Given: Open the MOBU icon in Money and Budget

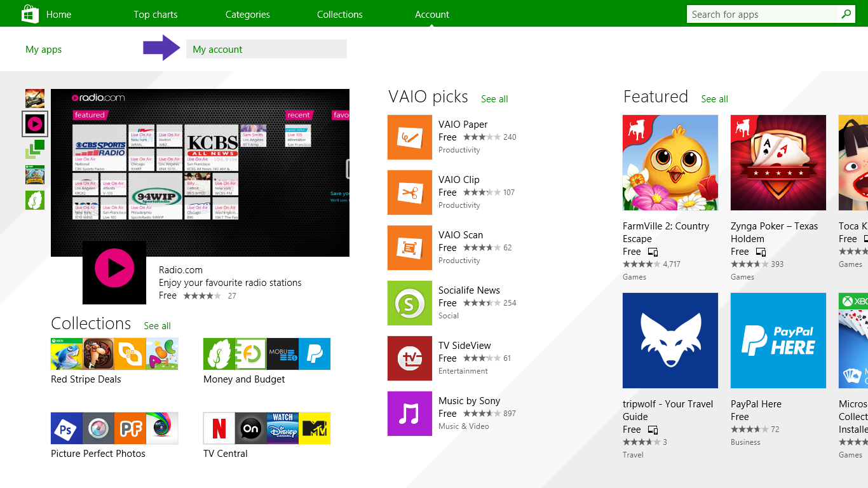Looking at the screenshot, I should click(x=283, y=354).
